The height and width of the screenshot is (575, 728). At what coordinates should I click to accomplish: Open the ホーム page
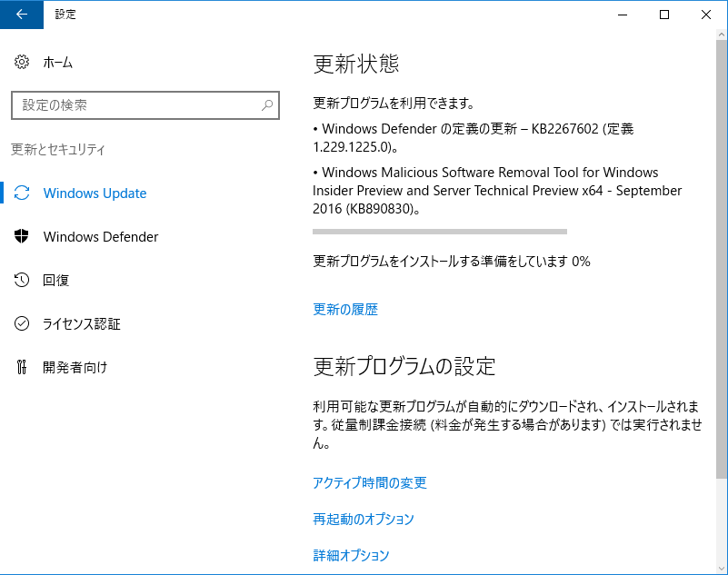(57, 62)
